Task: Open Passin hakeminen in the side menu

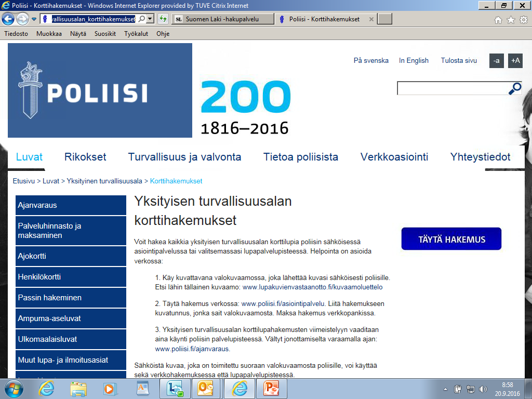Action: [x=71, y=298]
